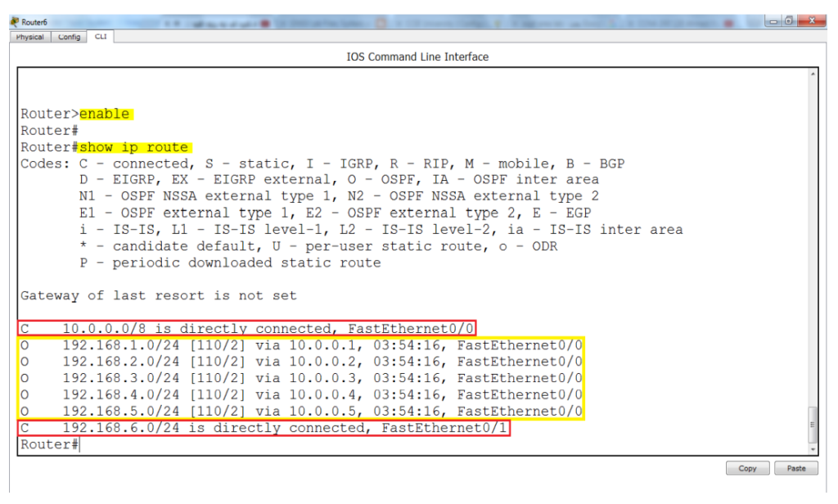The width and height of the screenshot is (838, 504).
Task: Click the terminal scrollbar up arrow
Action: pos(813,74)
